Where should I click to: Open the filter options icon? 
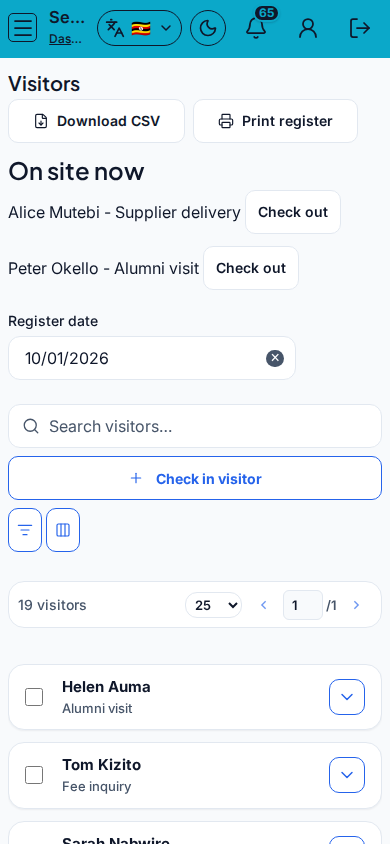[x=25, y=530]
